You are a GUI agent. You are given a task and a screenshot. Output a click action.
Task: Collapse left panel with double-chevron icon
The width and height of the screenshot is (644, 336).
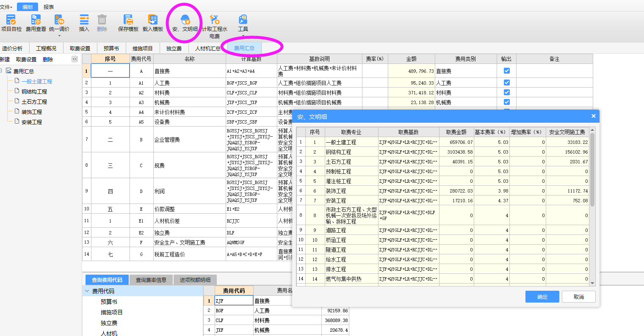75,59
